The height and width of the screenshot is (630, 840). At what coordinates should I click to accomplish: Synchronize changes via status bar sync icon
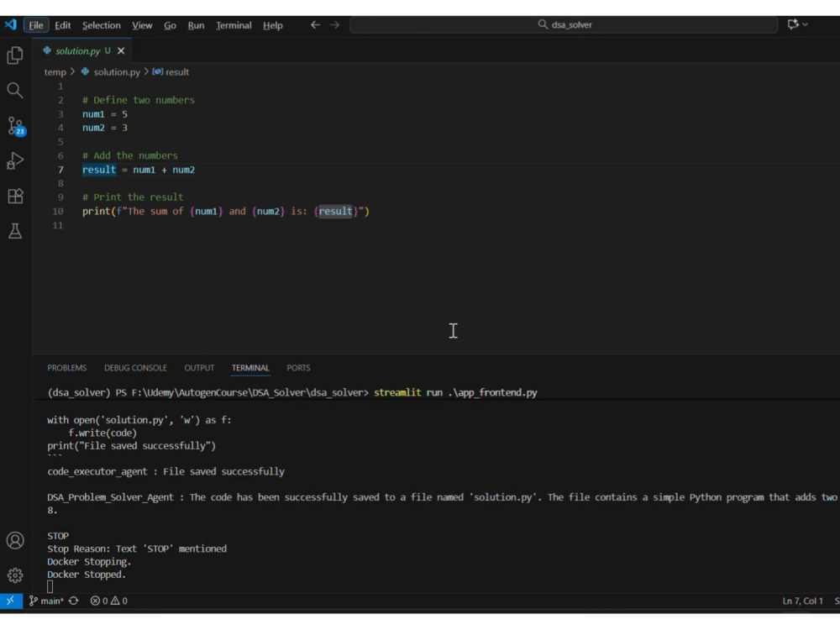tap(74, 601)
